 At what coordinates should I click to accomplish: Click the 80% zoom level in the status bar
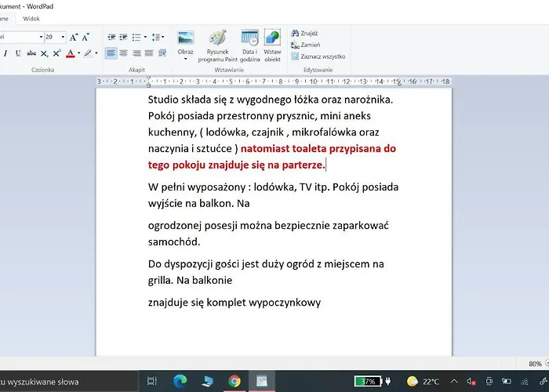(x=535, y=364)
